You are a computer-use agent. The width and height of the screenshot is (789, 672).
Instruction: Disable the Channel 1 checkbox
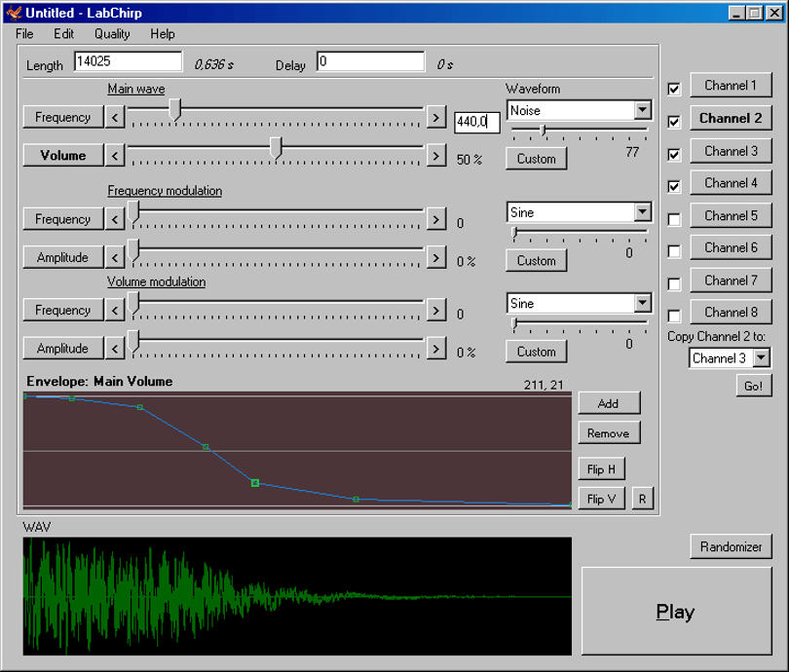point(674,89)
